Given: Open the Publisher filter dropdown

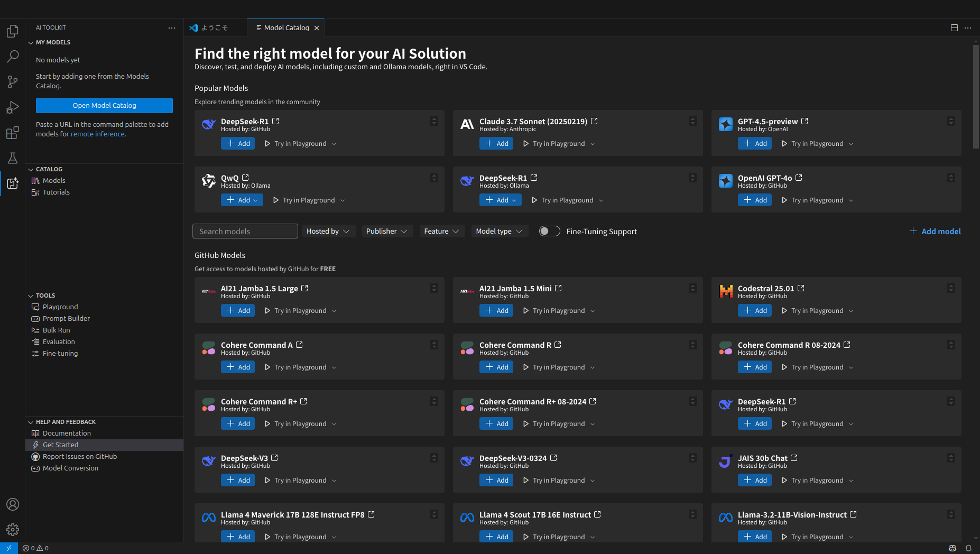Looking at the screenshot, I should [387, 231].
